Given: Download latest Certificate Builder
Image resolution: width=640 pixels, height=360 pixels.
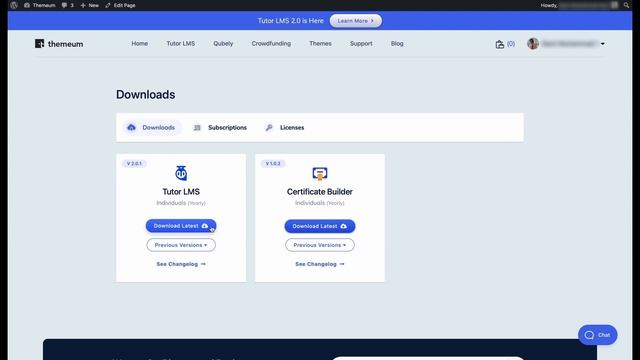Looking at the screenshot, I should (x=320, y=226).
